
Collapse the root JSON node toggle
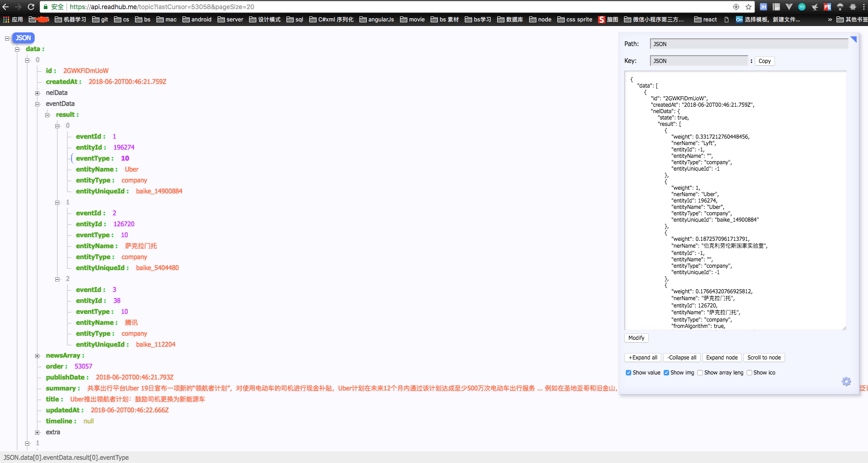pyautogui.click(x=7, y=38)
